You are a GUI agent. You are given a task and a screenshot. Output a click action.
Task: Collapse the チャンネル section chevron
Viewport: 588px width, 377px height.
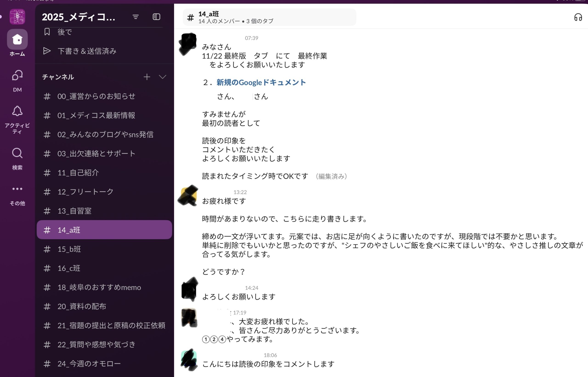162,77
